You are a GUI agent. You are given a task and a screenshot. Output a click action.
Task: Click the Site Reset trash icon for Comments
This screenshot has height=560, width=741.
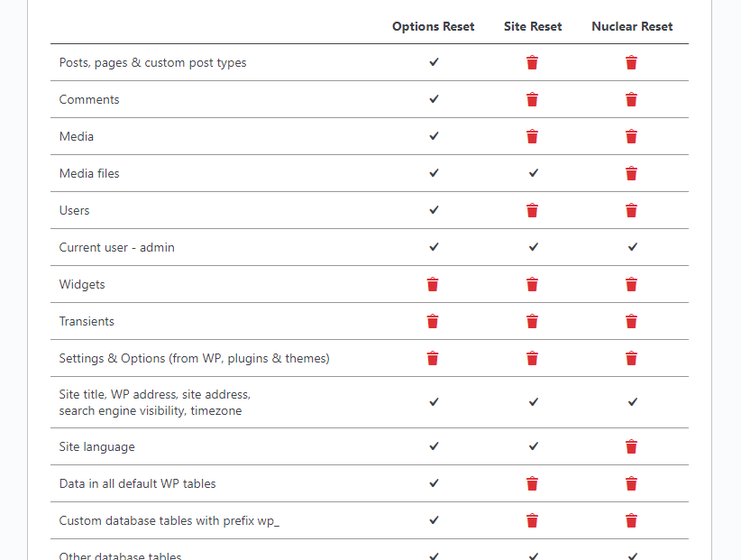coord(533,99)
